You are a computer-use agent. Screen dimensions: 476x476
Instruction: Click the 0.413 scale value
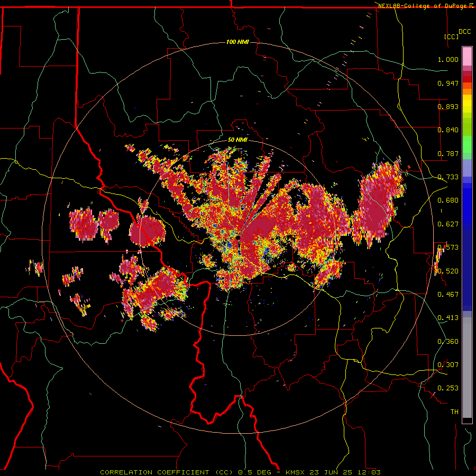pos(448,318)
